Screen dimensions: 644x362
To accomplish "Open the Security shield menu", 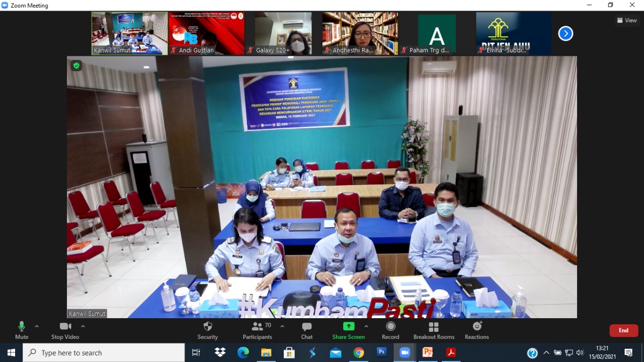I will click(x=207, y=330).
